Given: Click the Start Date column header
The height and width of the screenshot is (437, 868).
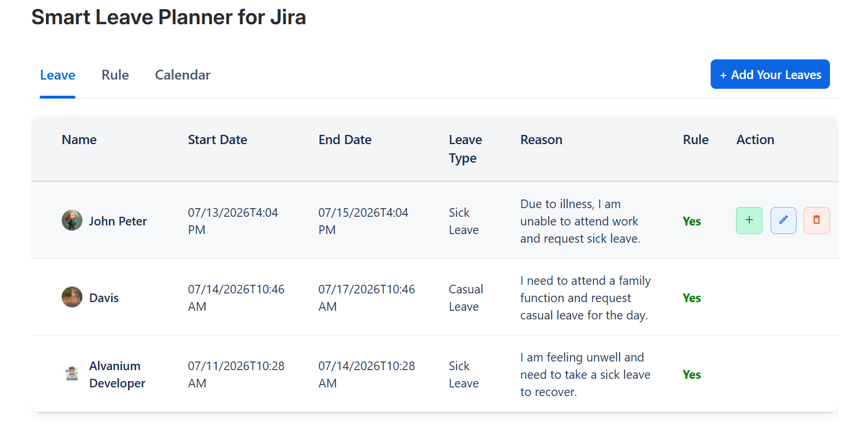Looking at the screenshot, I should (217, 140).
